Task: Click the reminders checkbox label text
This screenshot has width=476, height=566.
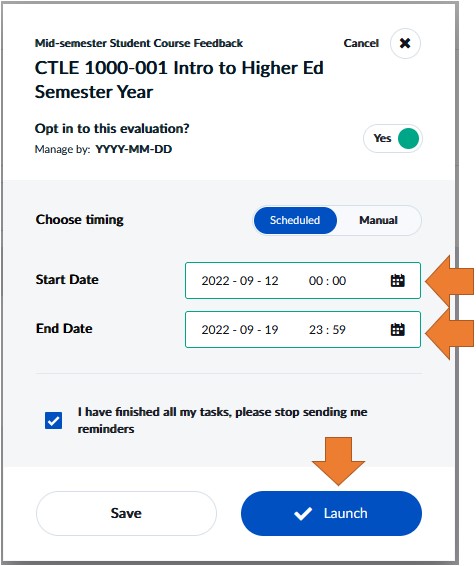Action: [x=222, y=420]
